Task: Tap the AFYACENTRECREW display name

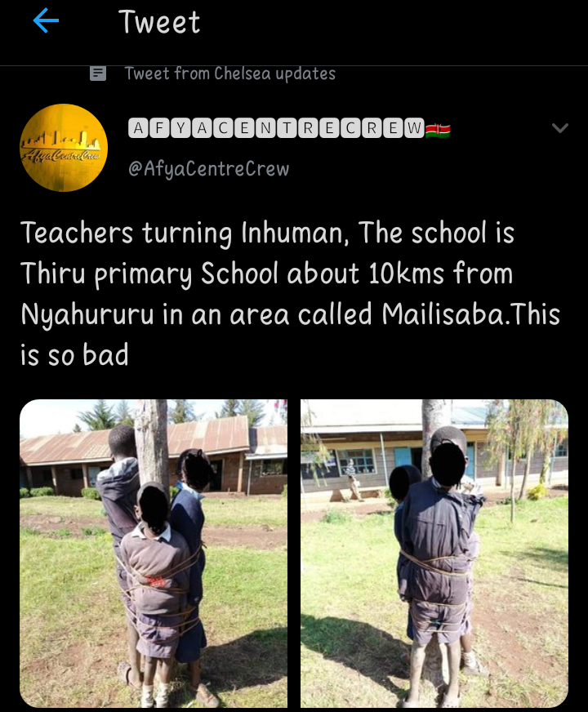Action: [277, 128]
